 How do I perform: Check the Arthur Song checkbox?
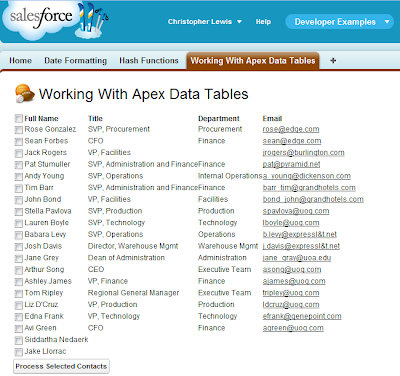(x=19, y=270)
